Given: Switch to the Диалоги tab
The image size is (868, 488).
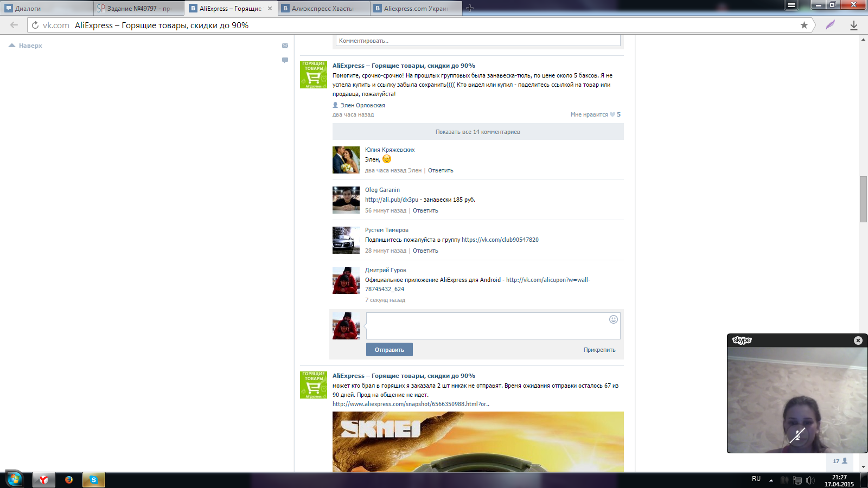Looking at the screenshot, I should coord(47,8).
